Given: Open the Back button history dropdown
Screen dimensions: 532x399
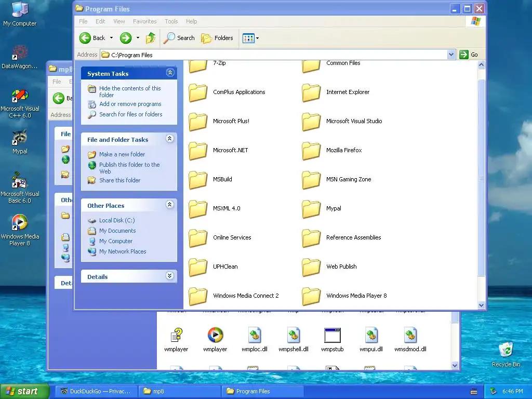Looking at the screenshot, I should click(x=111, y=38).
